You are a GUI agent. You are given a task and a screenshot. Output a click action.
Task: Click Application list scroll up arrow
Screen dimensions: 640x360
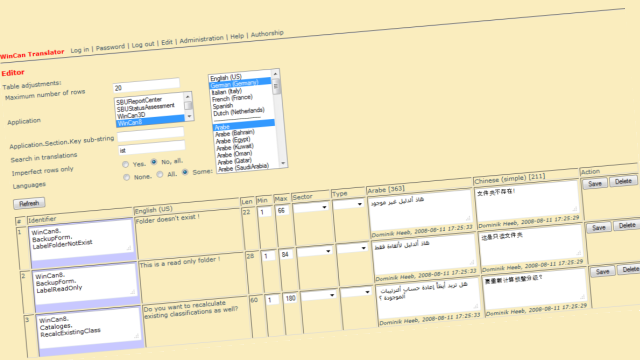tap(187, 96)
